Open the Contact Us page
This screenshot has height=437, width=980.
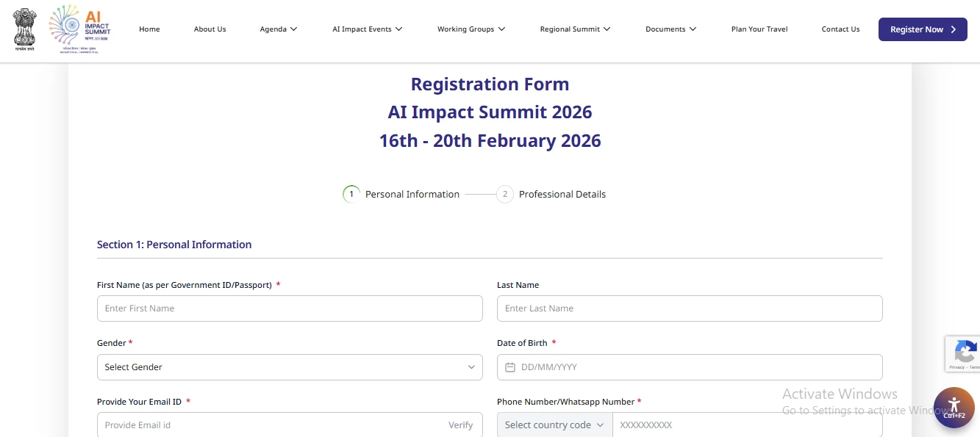(x=840, y=29)
